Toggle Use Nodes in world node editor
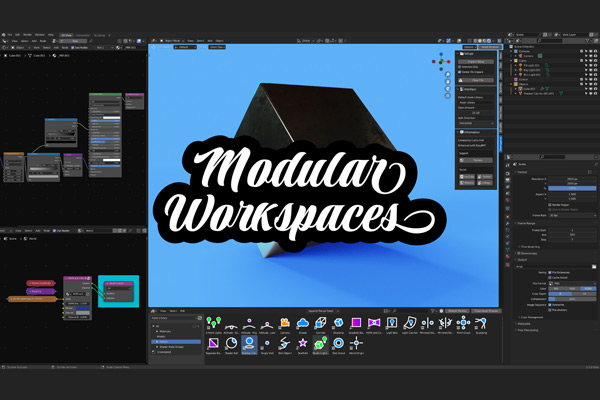This screenshot has height=400, width=600. 54,231
